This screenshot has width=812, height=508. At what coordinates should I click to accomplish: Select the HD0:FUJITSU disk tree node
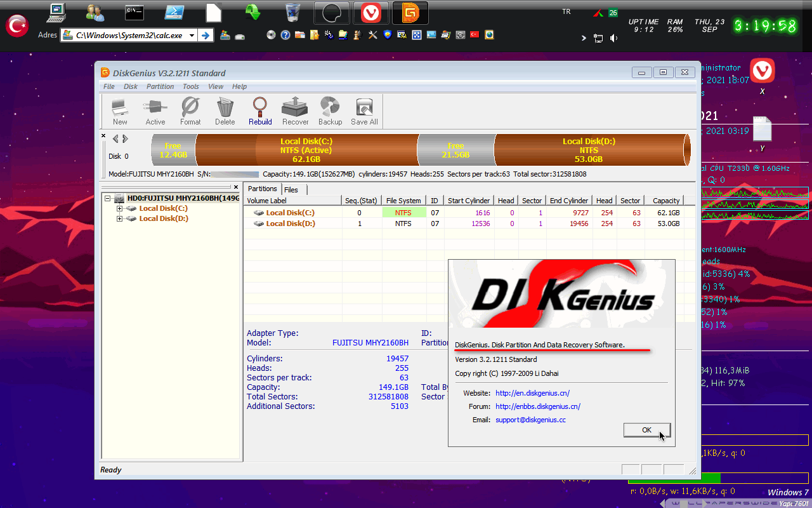click(183, 198)
